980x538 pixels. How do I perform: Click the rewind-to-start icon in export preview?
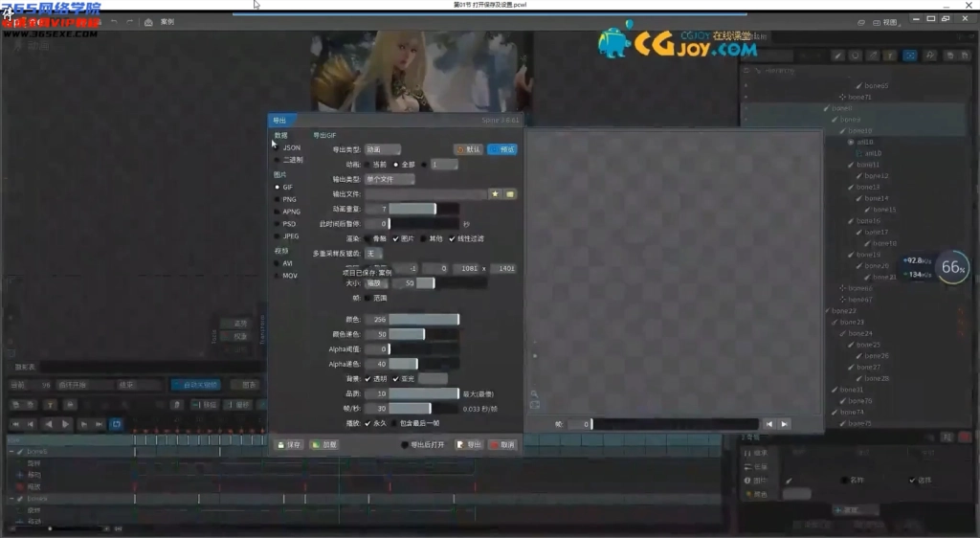coord(768,424)
